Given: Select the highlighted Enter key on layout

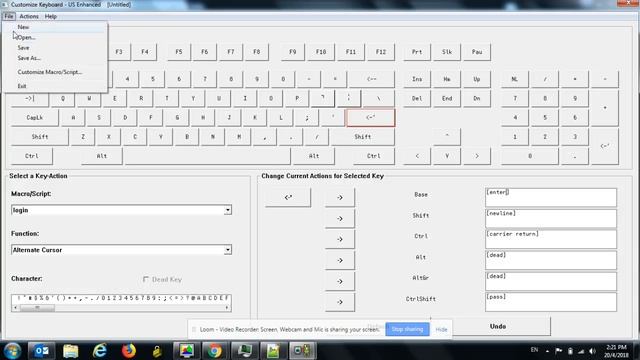Looking at the screenshot, I should tap(371, 118).
